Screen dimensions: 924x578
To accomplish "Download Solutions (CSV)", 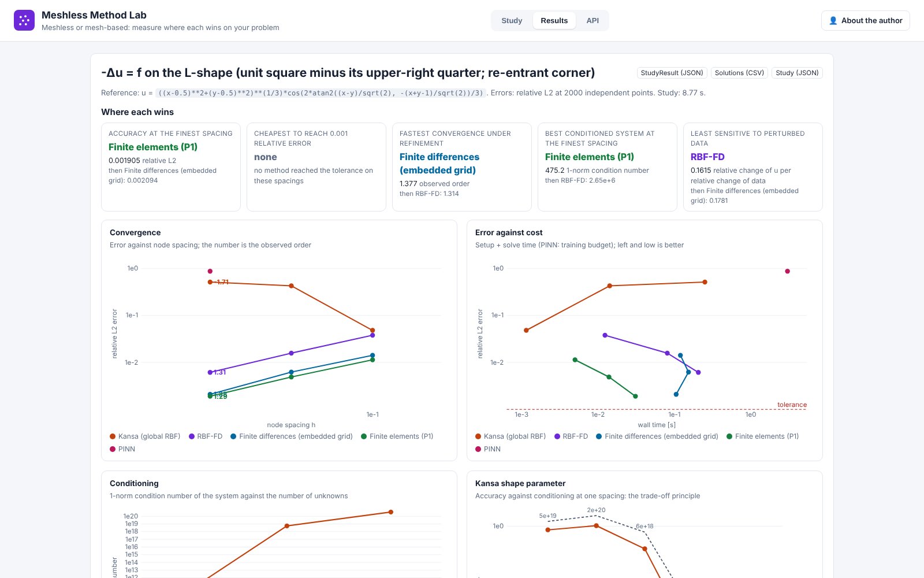I will pyautogui.click(x=739, y=73).
